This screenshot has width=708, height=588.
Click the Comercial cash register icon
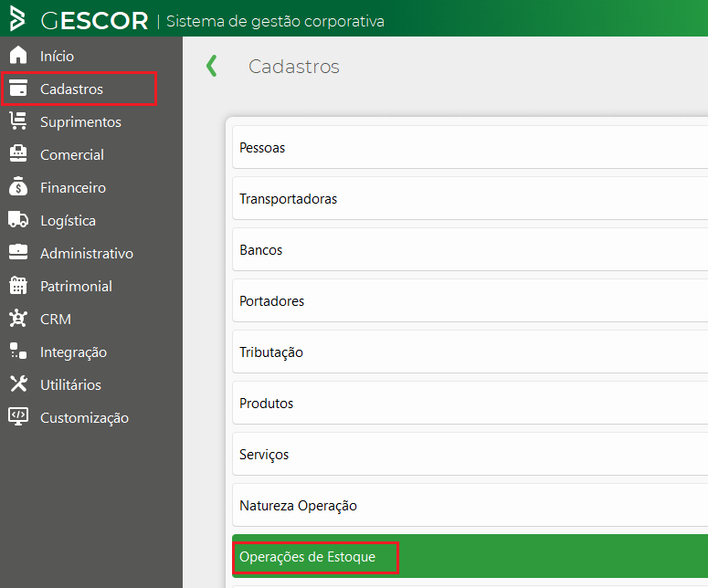18,154
